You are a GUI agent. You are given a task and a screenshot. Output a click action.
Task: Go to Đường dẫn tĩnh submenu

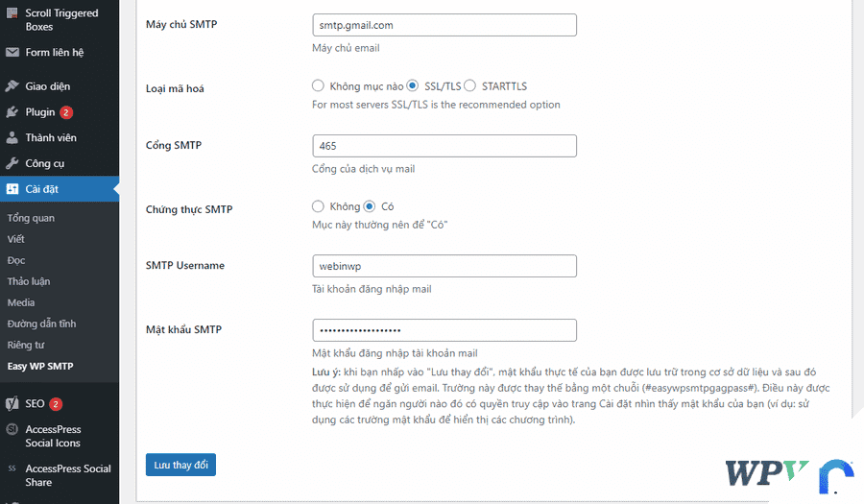(42, 324)
